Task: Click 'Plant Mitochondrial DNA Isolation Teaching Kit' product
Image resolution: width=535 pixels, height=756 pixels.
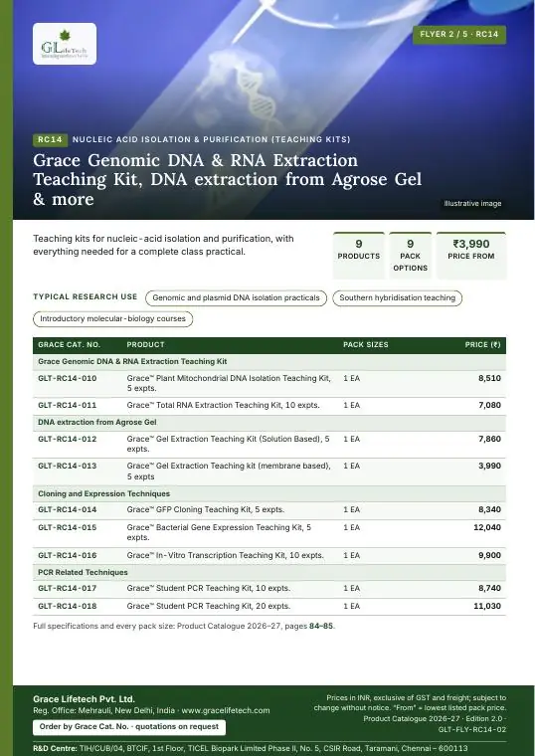Action: 229,383
